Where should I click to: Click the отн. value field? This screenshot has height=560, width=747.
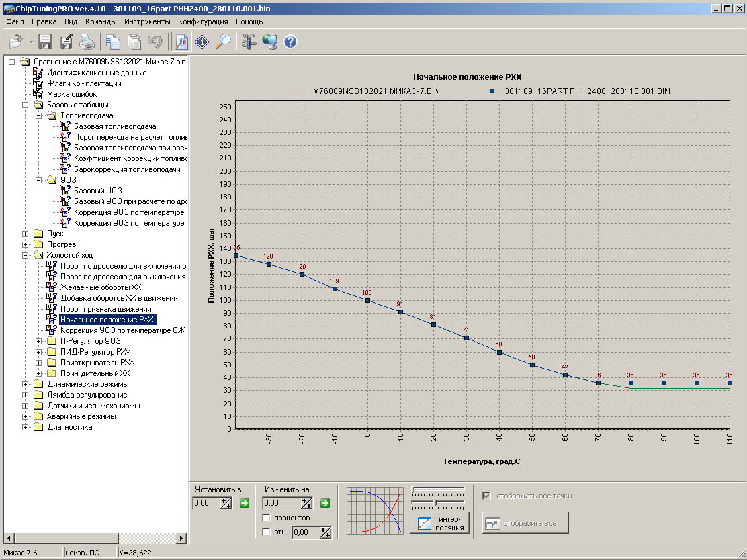point(306,532)
